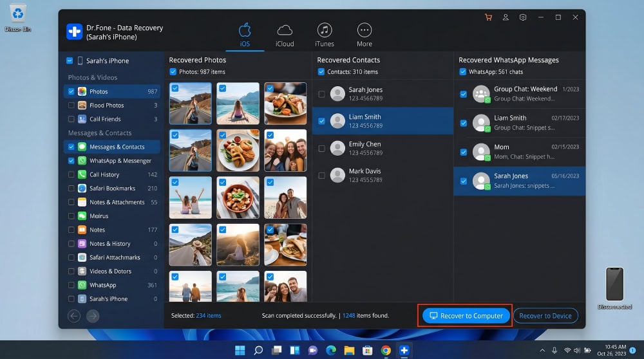The image size is (644, 359).
Task: Toggle the Photos: 987 items select-all checkbox
Action: (173, 72)
